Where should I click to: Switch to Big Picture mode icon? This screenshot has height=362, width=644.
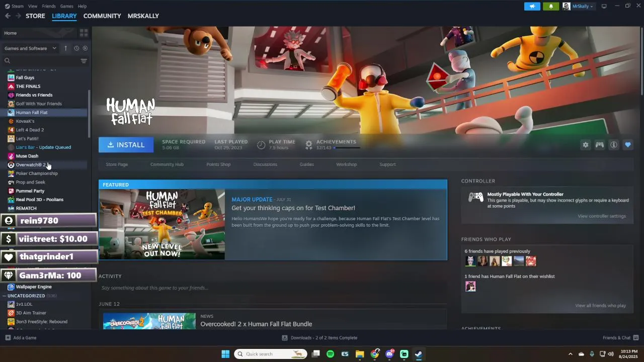(604, 6)
